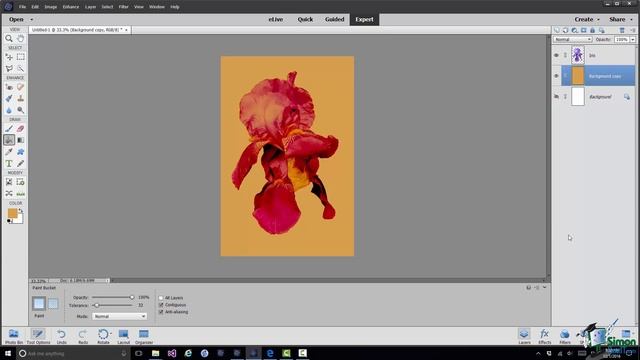Switch to the eLive tab
640x360 pixels.
[276, 19]
